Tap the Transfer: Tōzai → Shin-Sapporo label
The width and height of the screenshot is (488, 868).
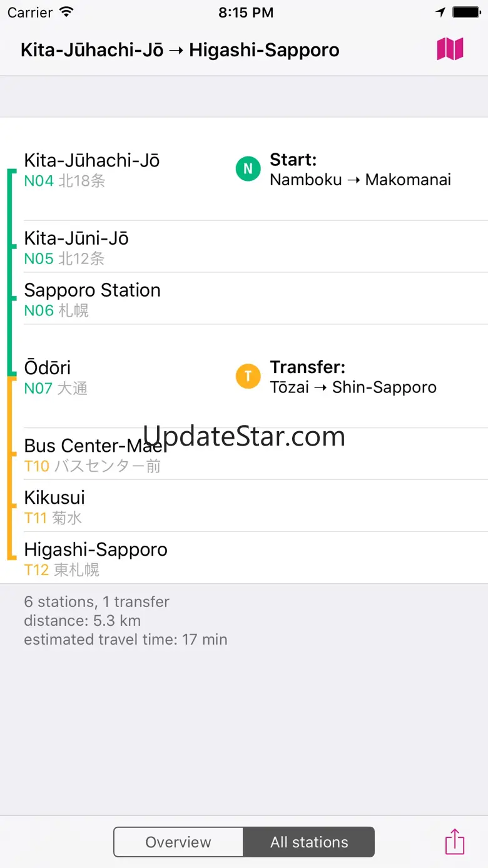coord(353,377)
